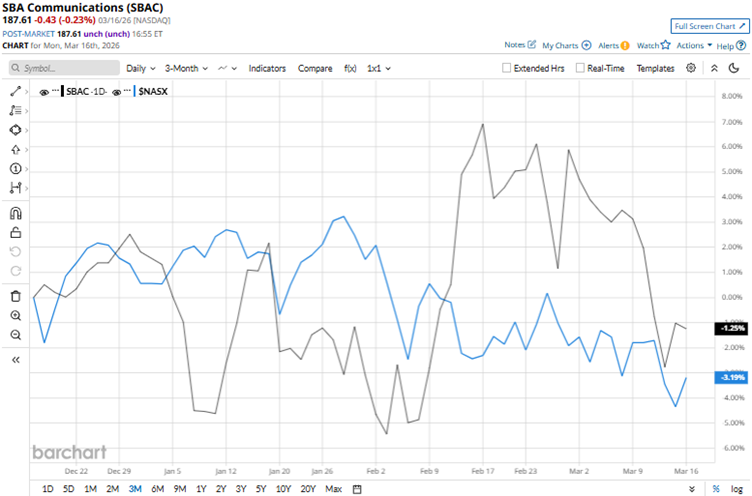Expand the trend line tool submenu arrow

pyautogui.click(x=26, y=92)
